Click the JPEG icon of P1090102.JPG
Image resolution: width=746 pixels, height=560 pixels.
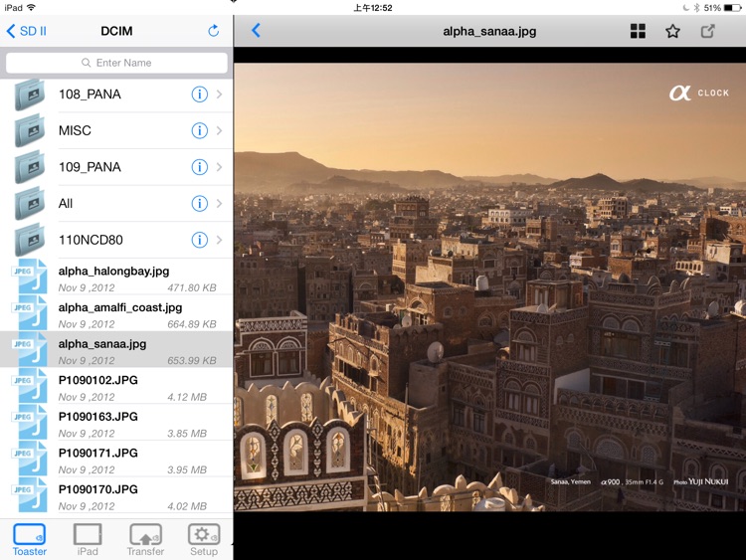coord(30,385)
